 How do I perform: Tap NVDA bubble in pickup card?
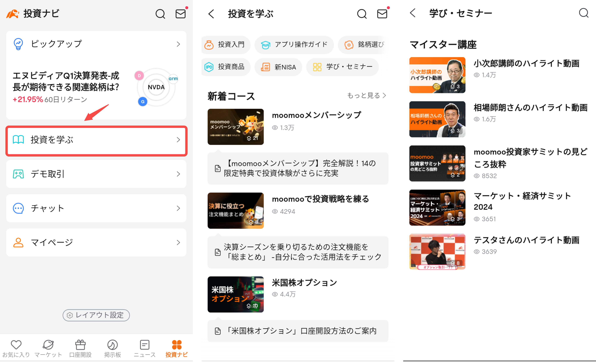(x=156, y=87)
